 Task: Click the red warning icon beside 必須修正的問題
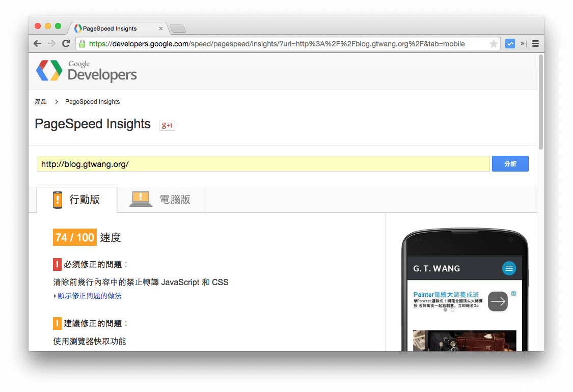(57, 264)
